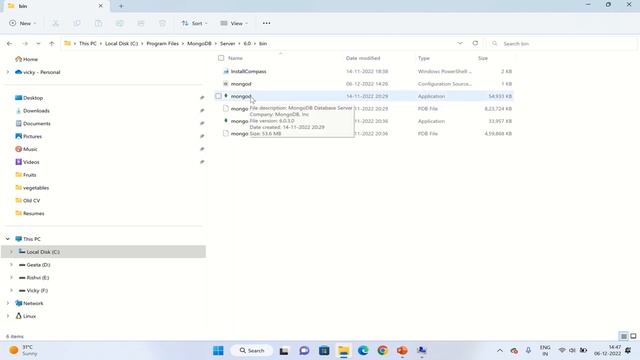
Task: Open taskbar Search box
Action: click(x=252, y=351)
